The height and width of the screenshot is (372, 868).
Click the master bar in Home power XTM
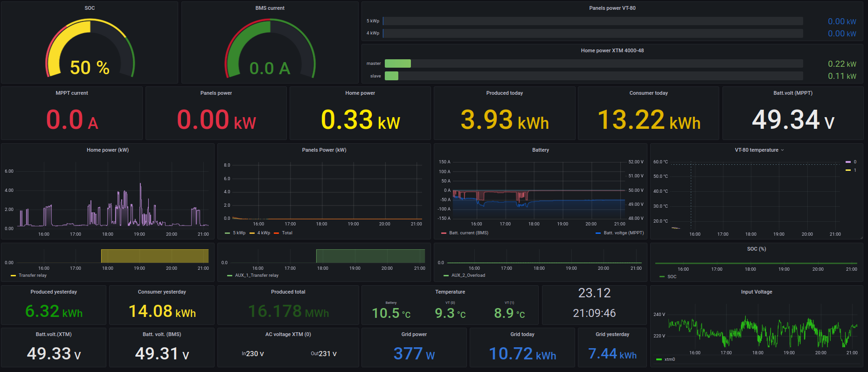(397, 63)
